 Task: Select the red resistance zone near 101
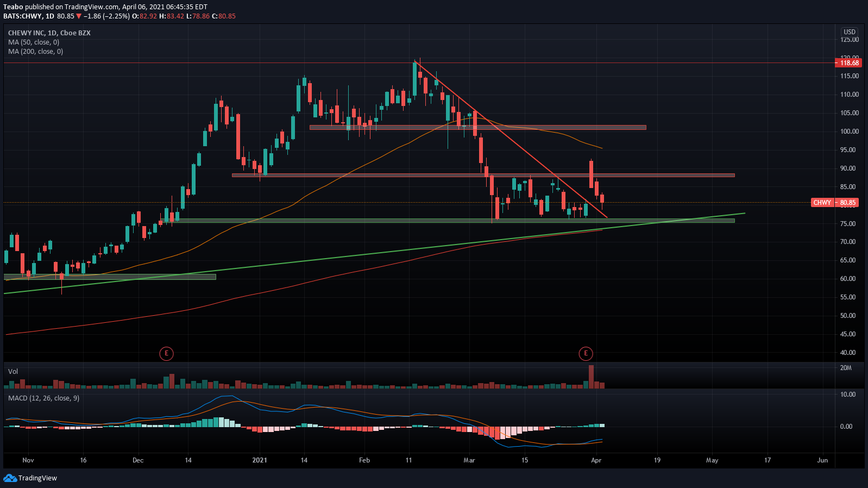(x=478, y=128)
